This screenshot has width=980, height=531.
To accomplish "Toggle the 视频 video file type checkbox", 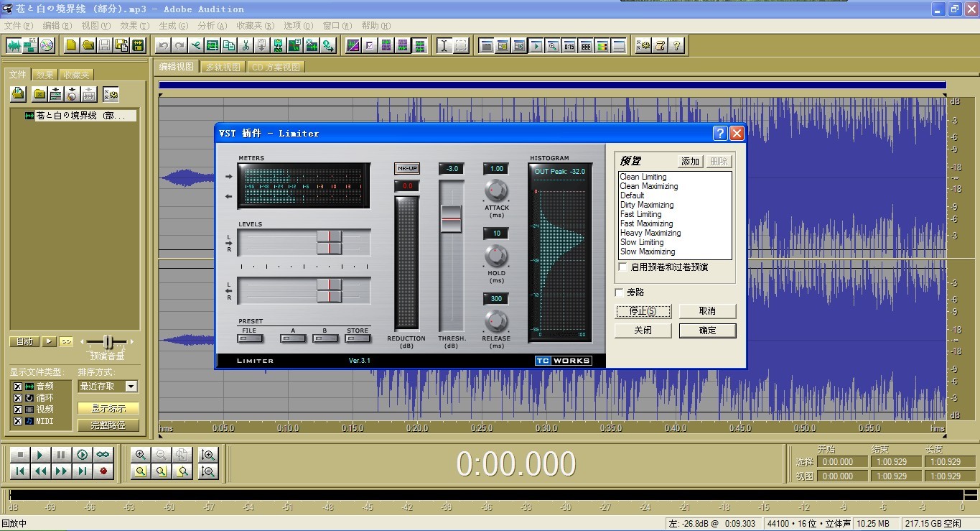I will [x=18, y=410].
